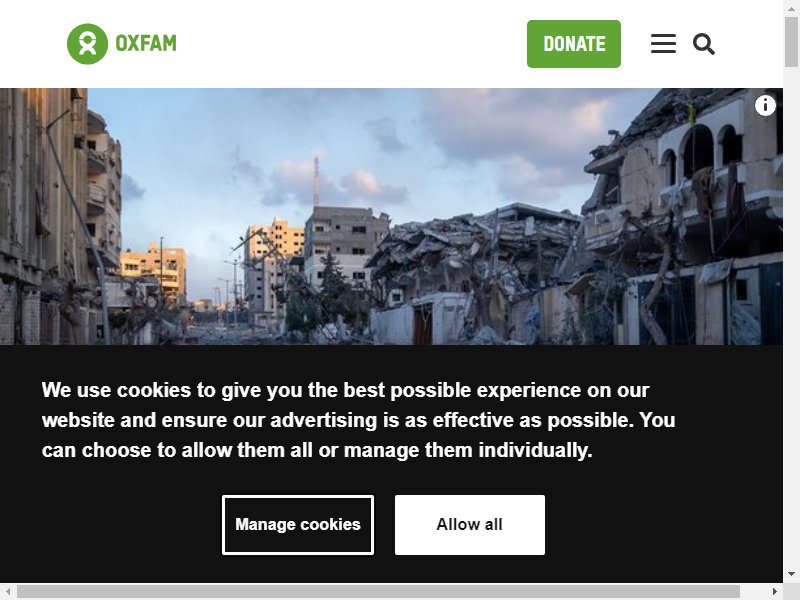
Task: Click the horizontal scrollbar thumb
Action: click(378, 591)
